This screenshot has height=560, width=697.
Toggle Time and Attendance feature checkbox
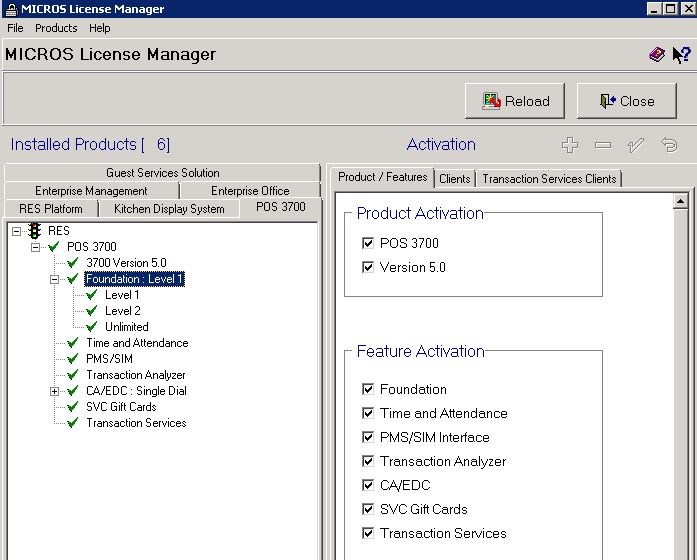tap(368, 413)
